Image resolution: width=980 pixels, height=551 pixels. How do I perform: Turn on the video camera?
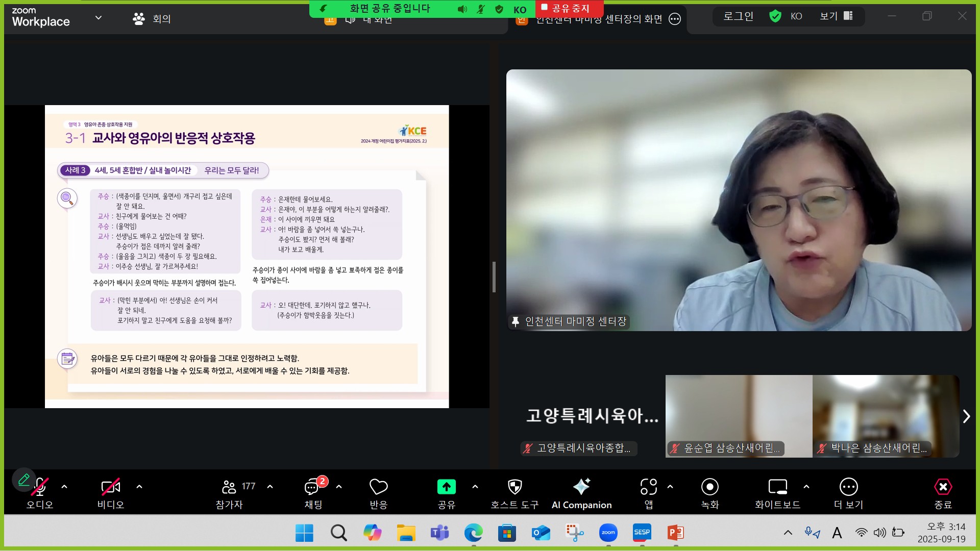[x=110, y=487]
